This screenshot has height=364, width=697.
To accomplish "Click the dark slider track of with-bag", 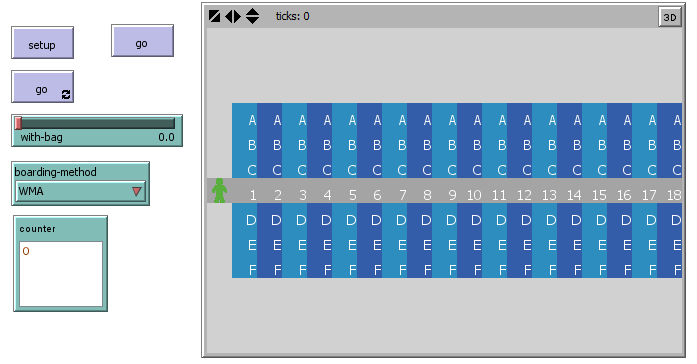I will 98,123.
